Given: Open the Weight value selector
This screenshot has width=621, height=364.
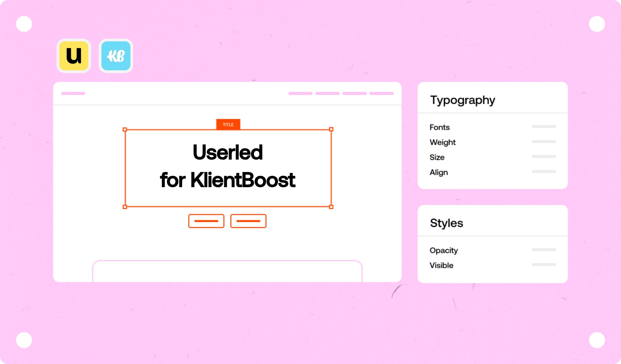Looking at the screenshot, I should coord(544,142).
